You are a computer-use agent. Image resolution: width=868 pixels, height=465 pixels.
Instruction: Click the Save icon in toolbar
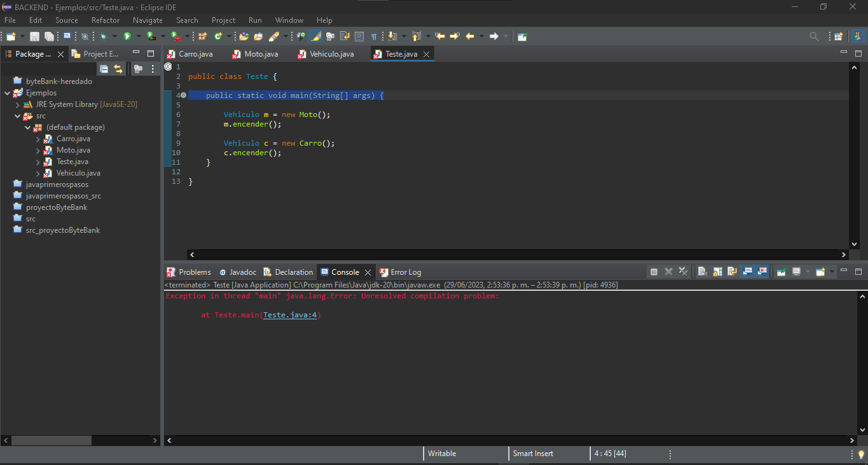pyautogui.click(x=34, y=36)
